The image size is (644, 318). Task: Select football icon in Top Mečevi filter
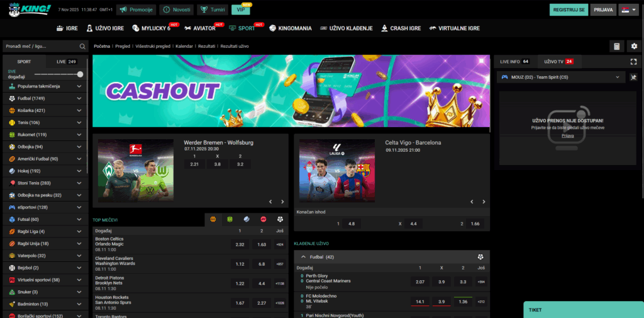click(280, 220)
